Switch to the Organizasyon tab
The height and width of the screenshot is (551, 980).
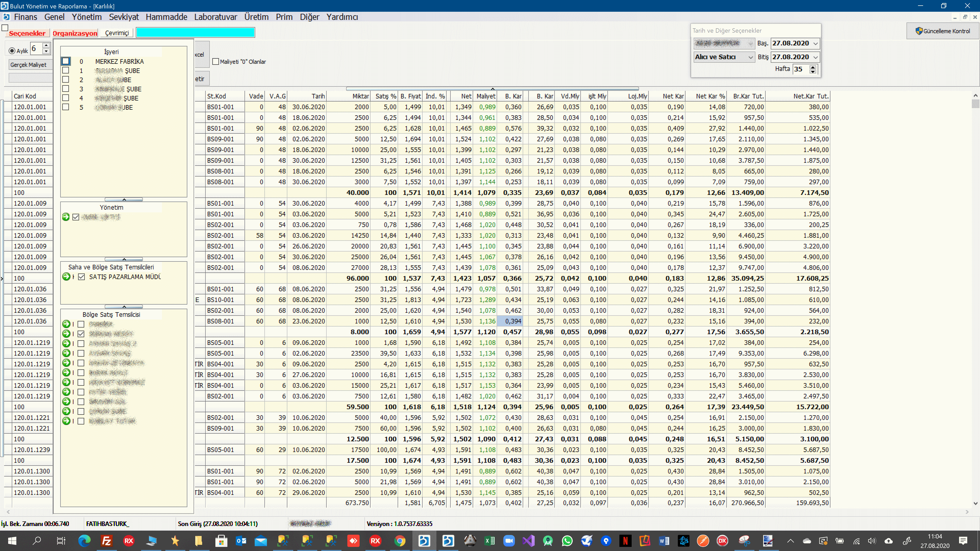click(x=75, y=33)
